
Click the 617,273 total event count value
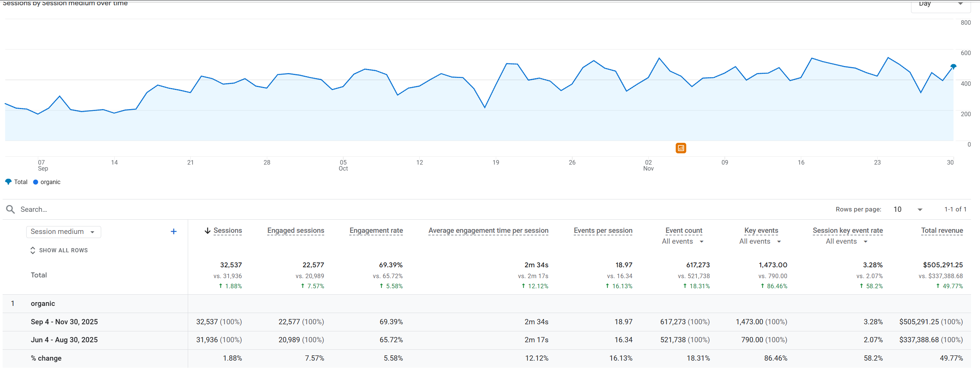click(698, 265)
